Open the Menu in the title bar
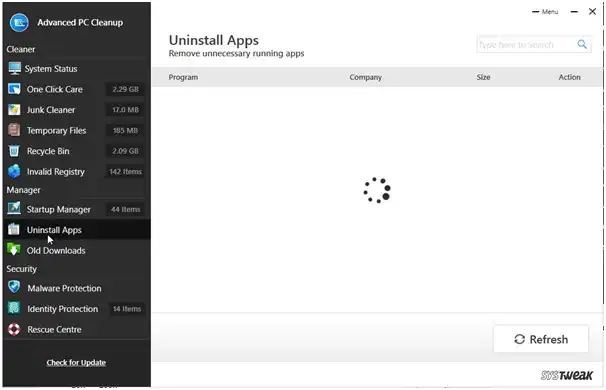The height and width of the screenshot is (390, 606). pyautogui.click(x=545, y=12)
